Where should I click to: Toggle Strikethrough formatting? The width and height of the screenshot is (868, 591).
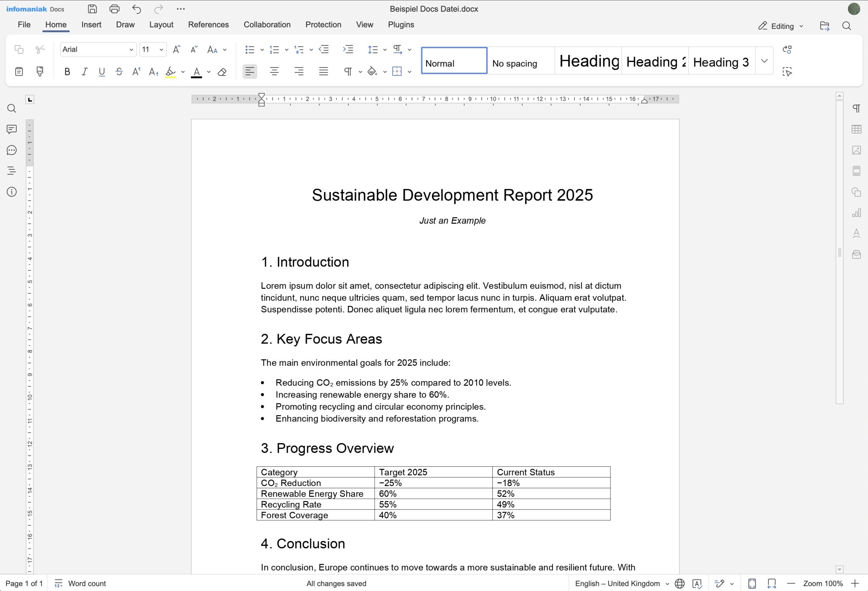click(x=119, y=72)
